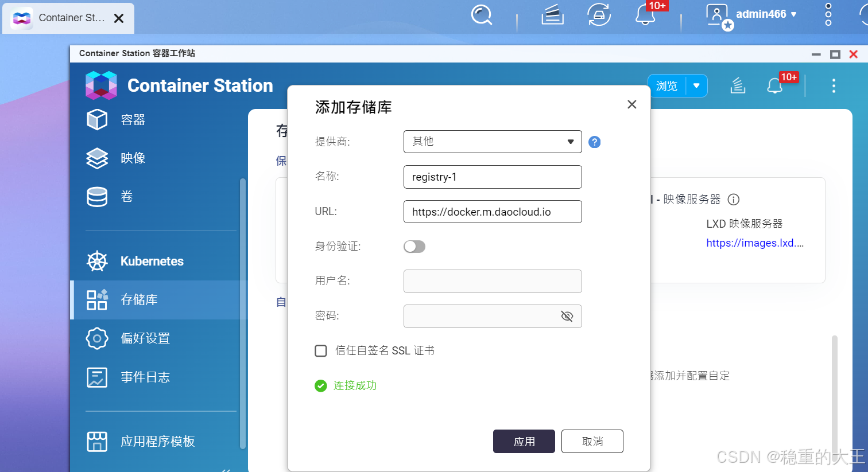
Task: Click the provider help question mark icon
Action: tap(595, 142)
